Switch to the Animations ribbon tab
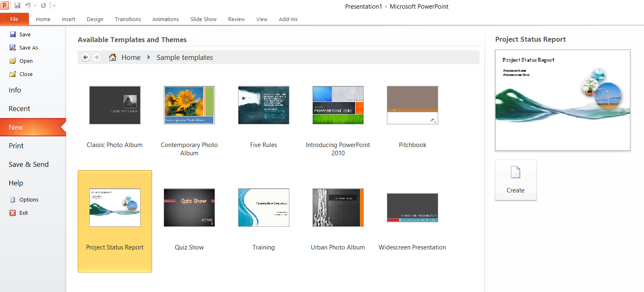Viewport: 644px width, 292px height. click(165, 19)
